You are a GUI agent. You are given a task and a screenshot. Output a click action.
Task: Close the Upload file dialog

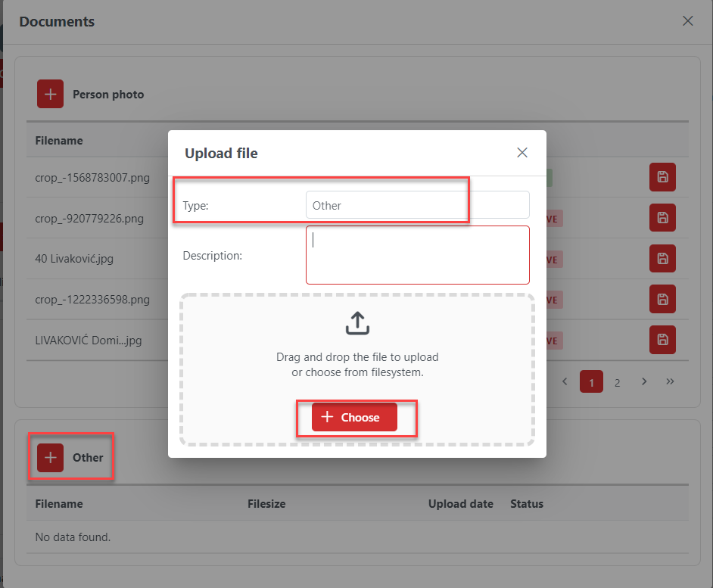click(522, 153)
